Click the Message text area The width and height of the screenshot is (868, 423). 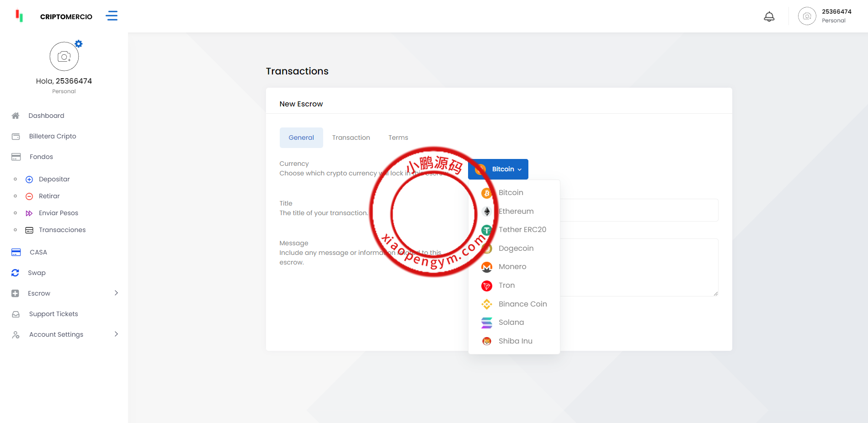tap(639, 267)
